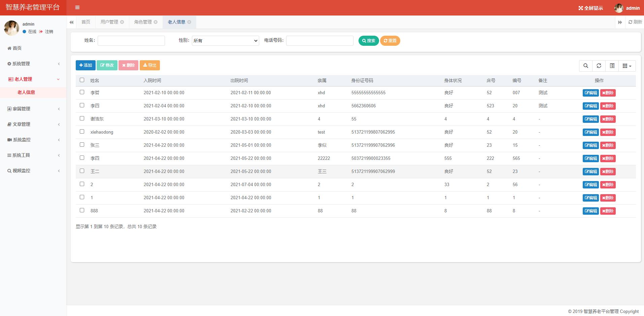
Task: Open 首页 in the sidebar
Action: [x=33, y=48]
